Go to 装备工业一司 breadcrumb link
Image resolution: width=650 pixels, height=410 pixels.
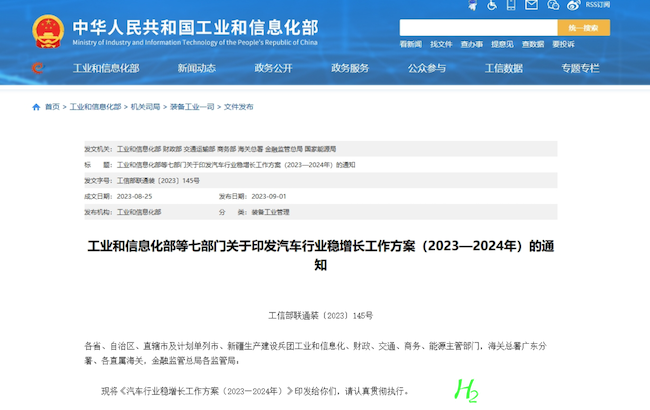point(192,107)
